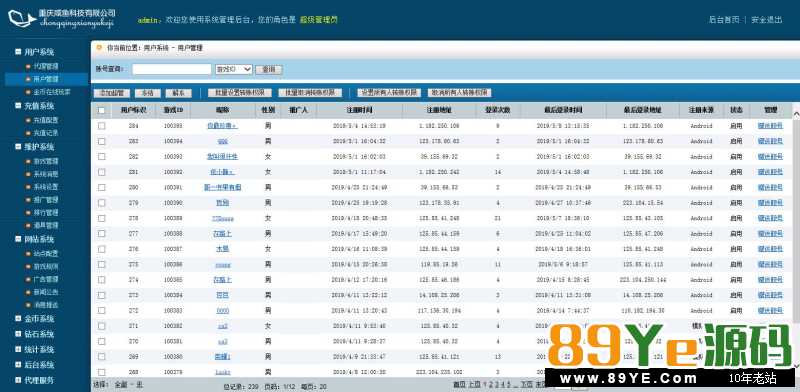Open nickname link of game ID 100394
The height and width of the screenshot is (392, 800).
pyautogui.click(x=222, y=141)
